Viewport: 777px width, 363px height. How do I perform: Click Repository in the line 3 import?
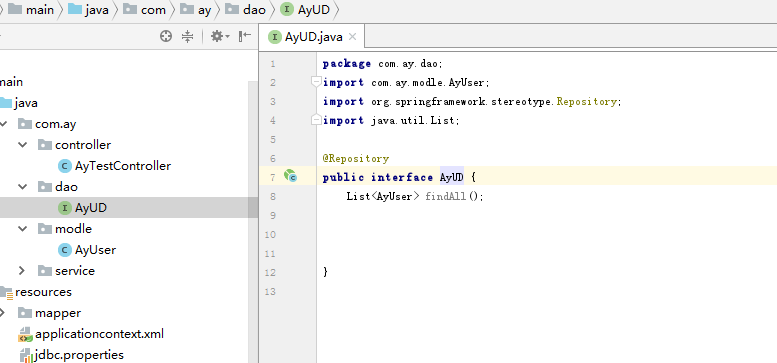coord(586,102)
